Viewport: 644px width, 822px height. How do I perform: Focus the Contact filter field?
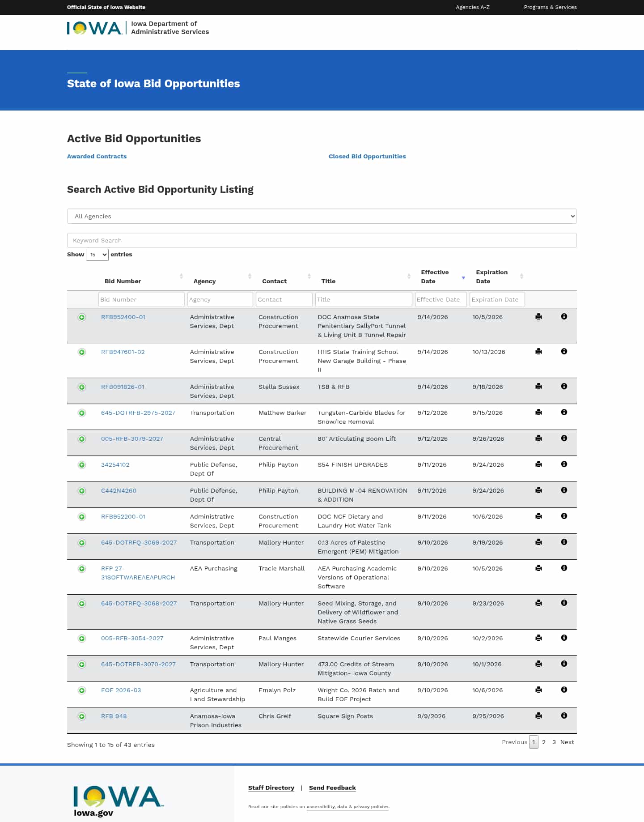(284, 299)
